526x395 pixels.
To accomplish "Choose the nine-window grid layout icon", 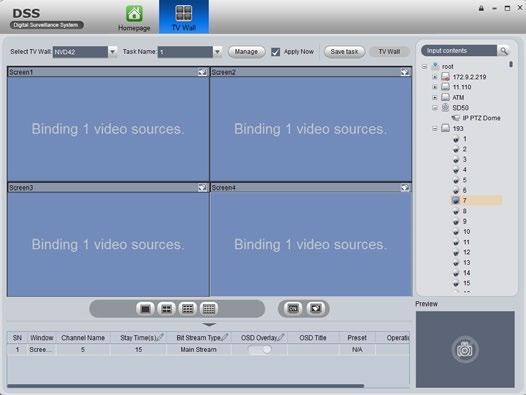I will 188,308.
